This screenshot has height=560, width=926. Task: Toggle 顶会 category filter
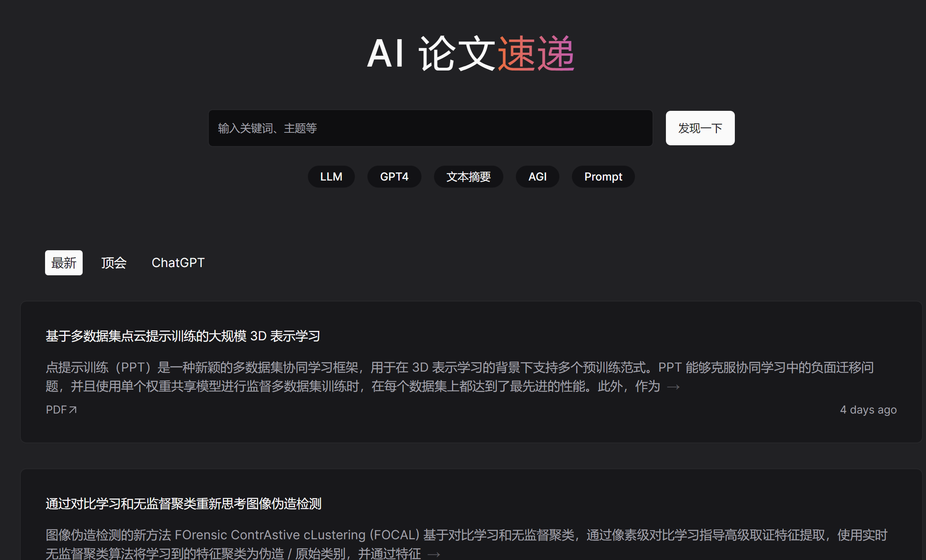coord(114,262)
